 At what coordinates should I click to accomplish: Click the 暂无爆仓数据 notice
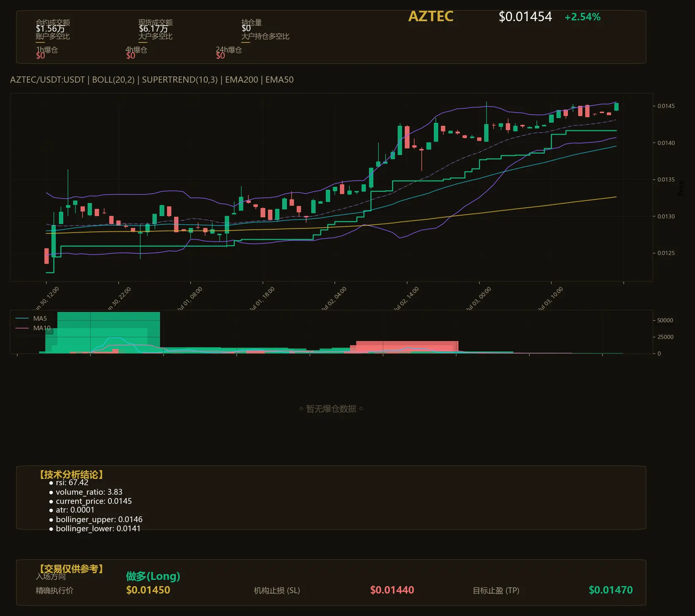[x=331, y=409]
